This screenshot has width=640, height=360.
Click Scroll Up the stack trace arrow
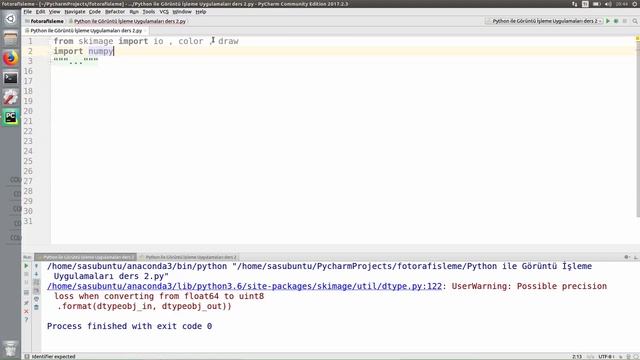[36, 266]
